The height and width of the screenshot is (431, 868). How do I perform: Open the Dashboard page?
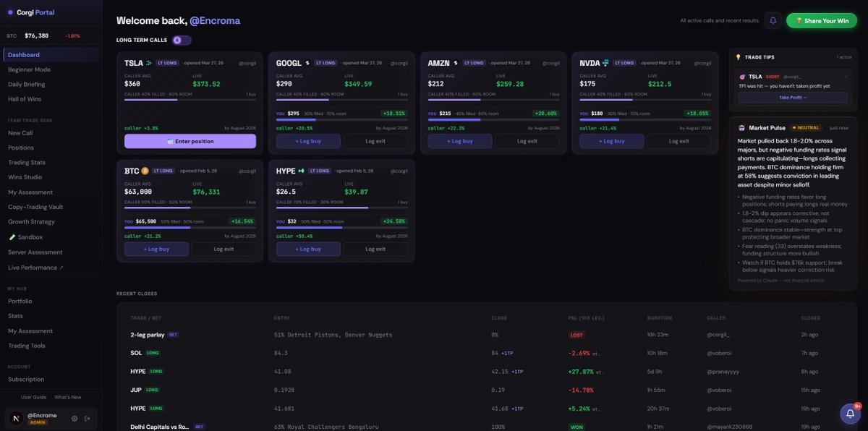51,55
